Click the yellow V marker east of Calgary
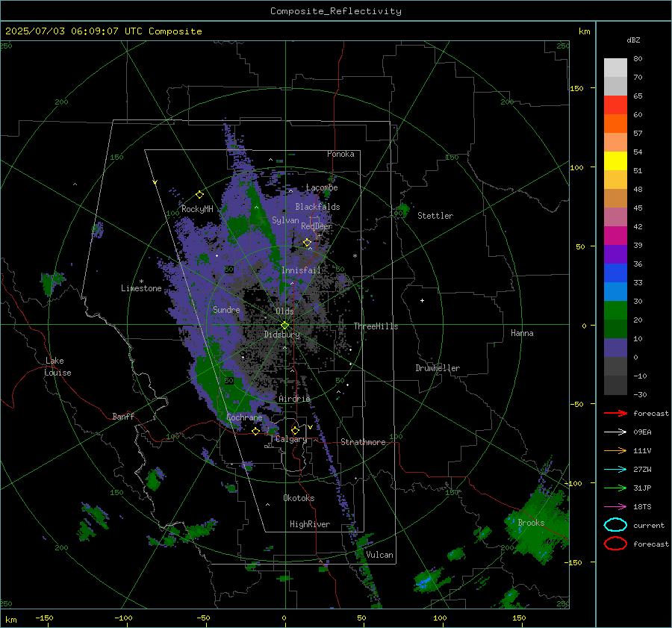The height and width of the screenshot is (628, 672). pos(310,427)
